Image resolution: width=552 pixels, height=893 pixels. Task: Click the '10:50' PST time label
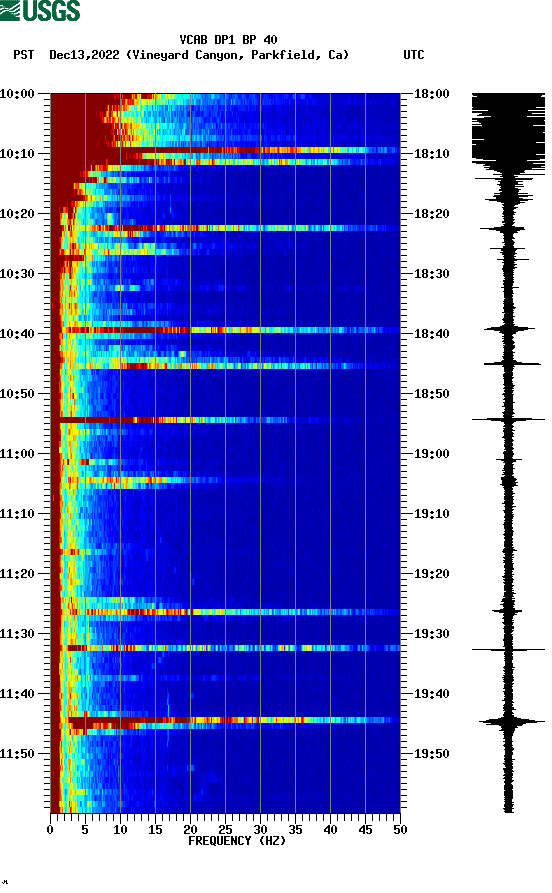point(17,394)
